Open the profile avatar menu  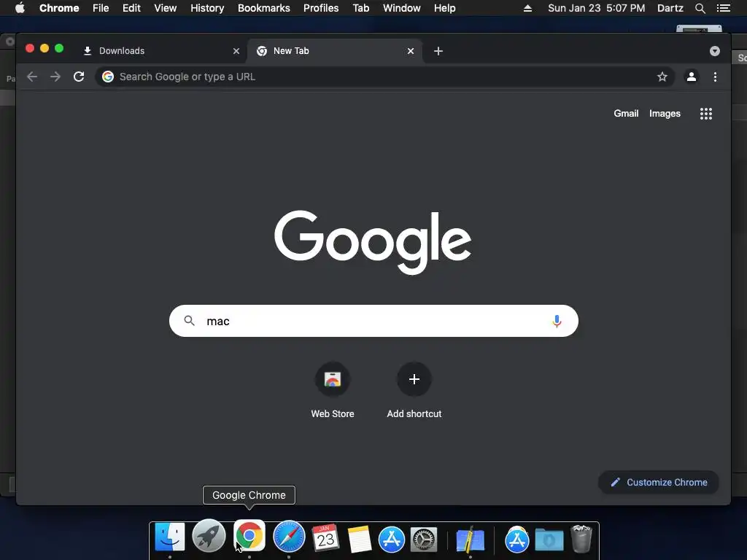692,77
